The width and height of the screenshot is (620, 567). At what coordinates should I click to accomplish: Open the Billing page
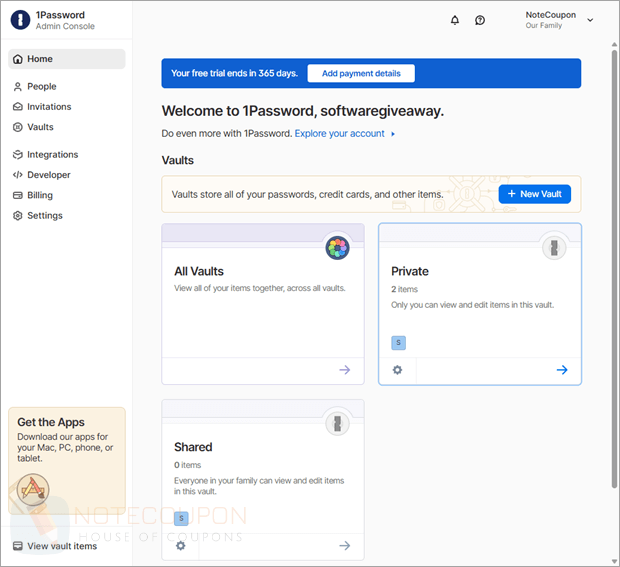click(33, 195)
